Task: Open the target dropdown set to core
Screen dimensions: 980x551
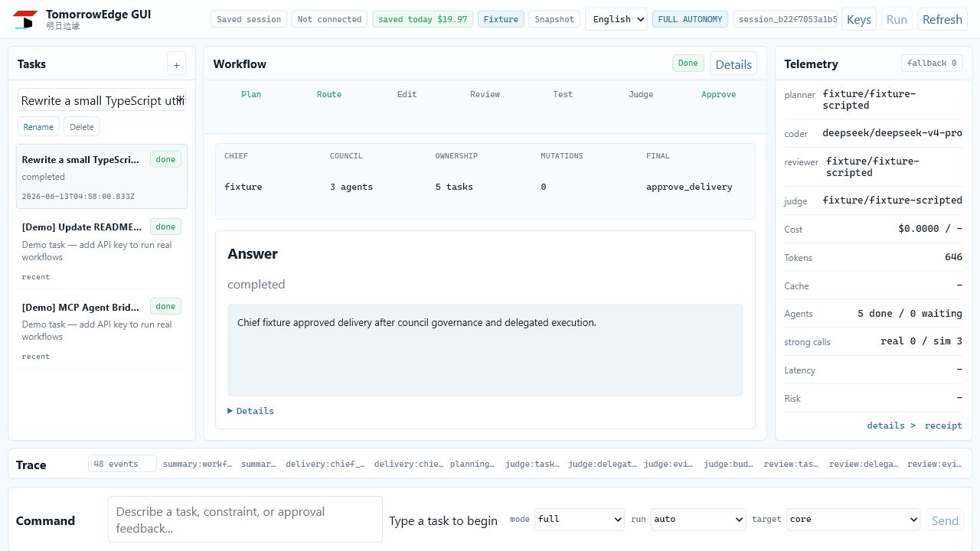Action: (x=853, y=519)
